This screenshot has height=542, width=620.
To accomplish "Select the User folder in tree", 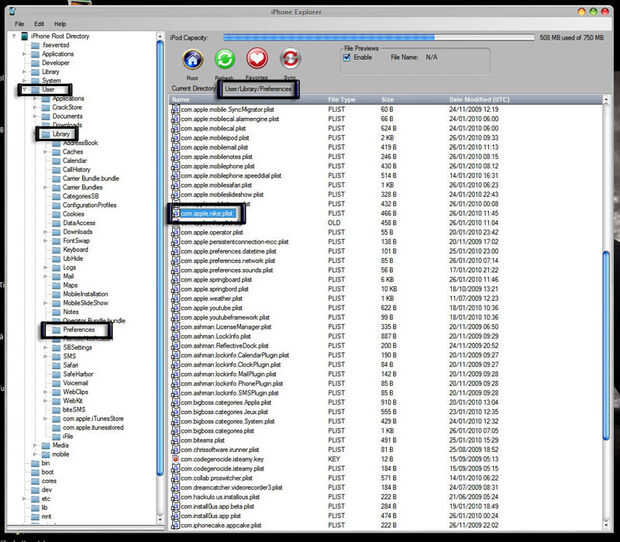I will click(48, 89).
